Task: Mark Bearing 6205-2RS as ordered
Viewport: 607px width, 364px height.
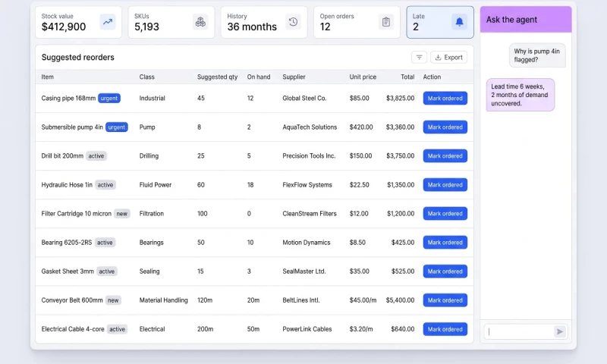Action: pyautogui.click(x=445, y=243)
